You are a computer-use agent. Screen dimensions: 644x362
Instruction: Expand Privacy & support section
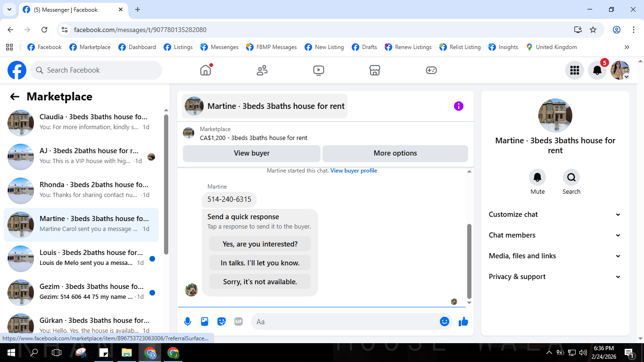pos(555,277)
